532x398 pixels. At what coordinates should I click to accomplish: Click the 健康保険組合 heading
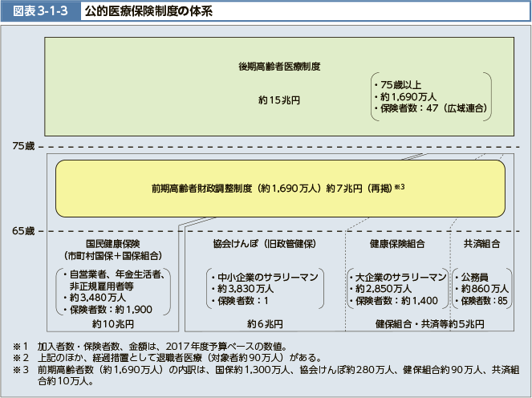coord(396,243)
